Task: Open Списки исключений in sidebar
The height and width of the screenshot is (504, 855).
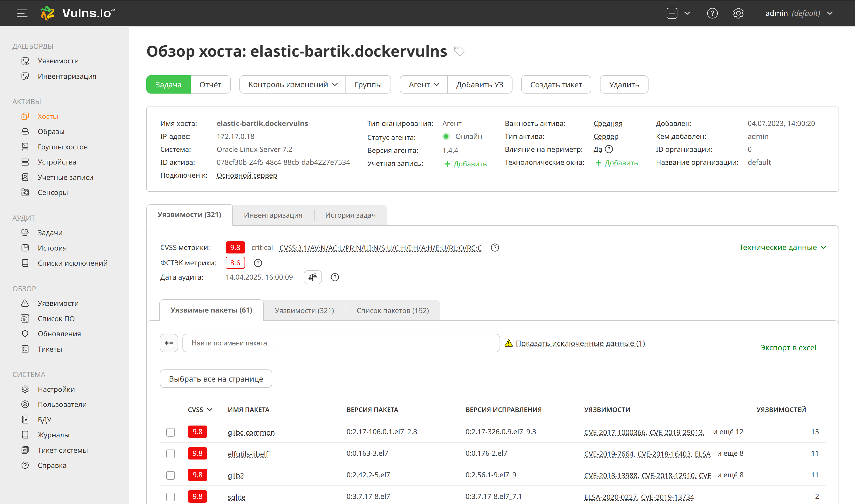Action: point(72,263)
